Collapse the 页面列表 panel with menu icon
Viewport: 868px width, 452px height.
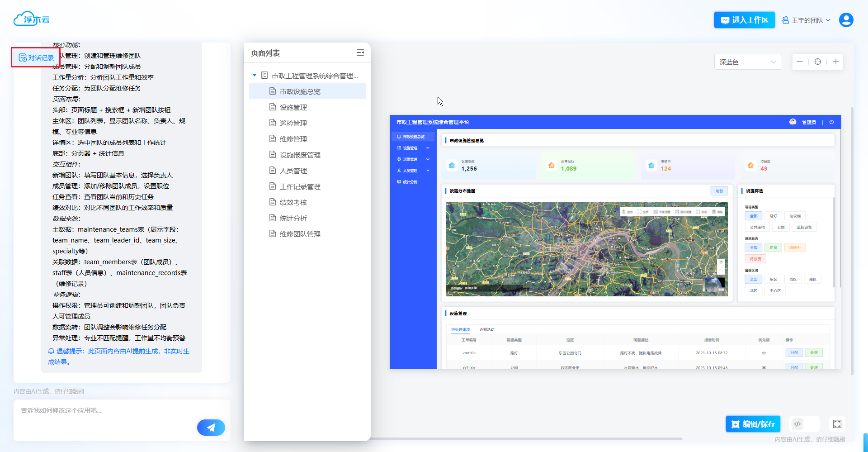(360, 53)
